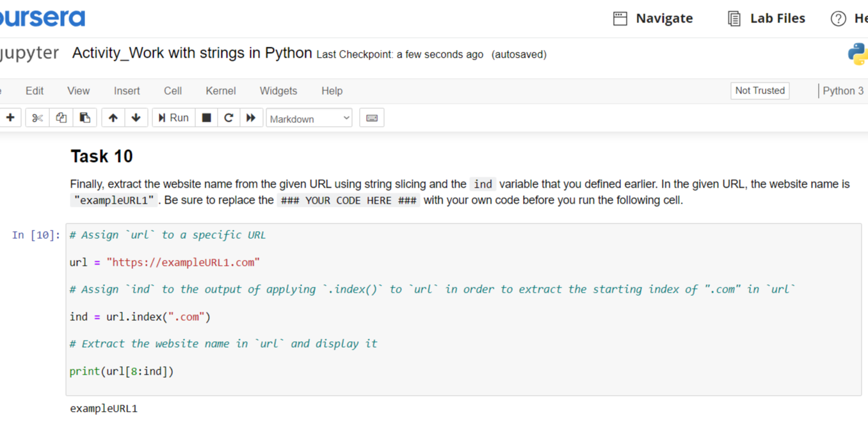Screen dimensions: 868x429
Task: Click the url assignment code line
Action: pyautogui.click(x=165, y=263)
